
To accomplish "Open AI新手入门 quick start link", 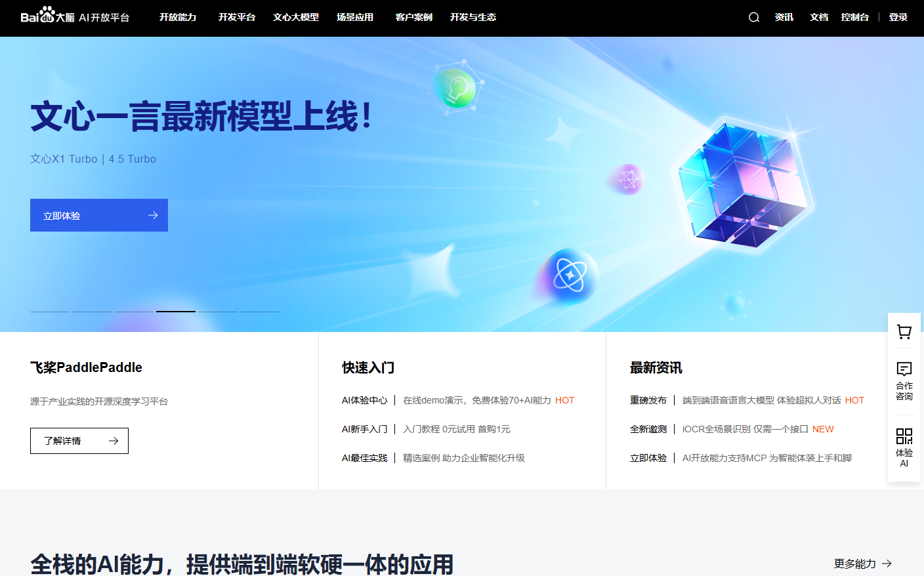I will [365, 429].
